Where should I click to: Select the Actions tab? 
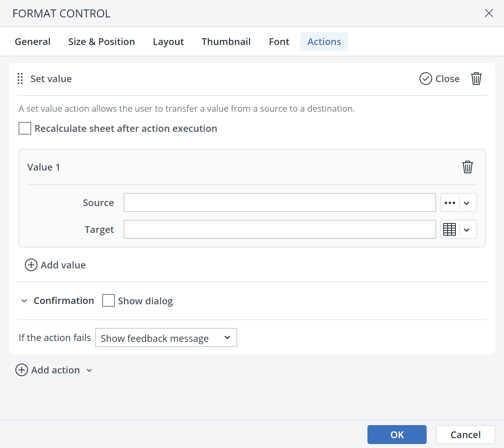pyautogui.click(x=324, y=41)
